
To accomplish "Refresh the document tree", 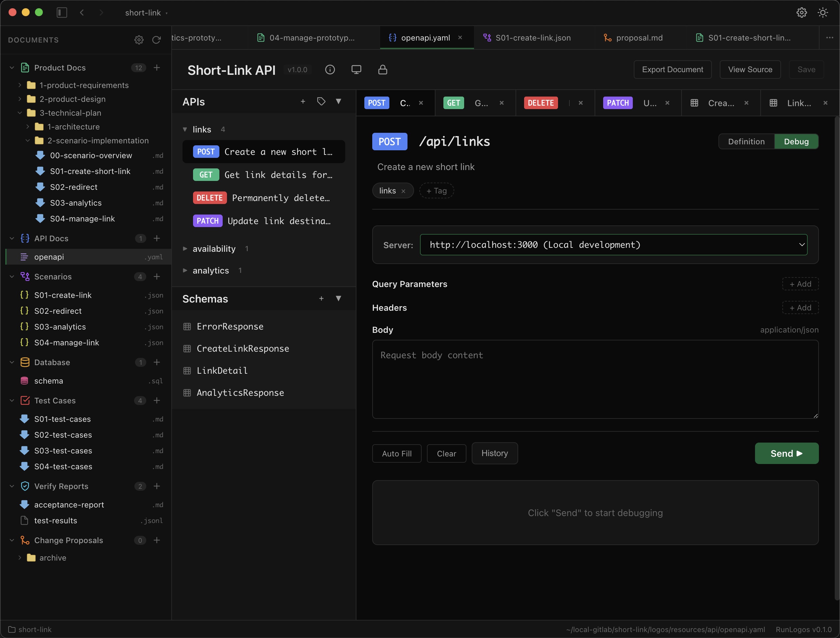I will [x=157, y=40].
